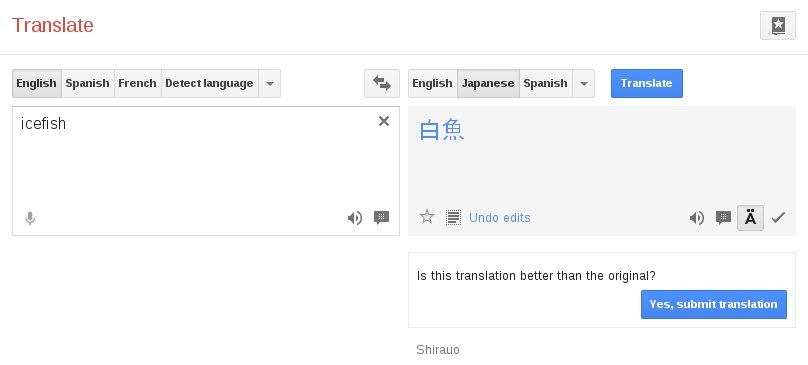808x365 pixels.
Task: Select Detect language as source
Action: tap(209, 84)
